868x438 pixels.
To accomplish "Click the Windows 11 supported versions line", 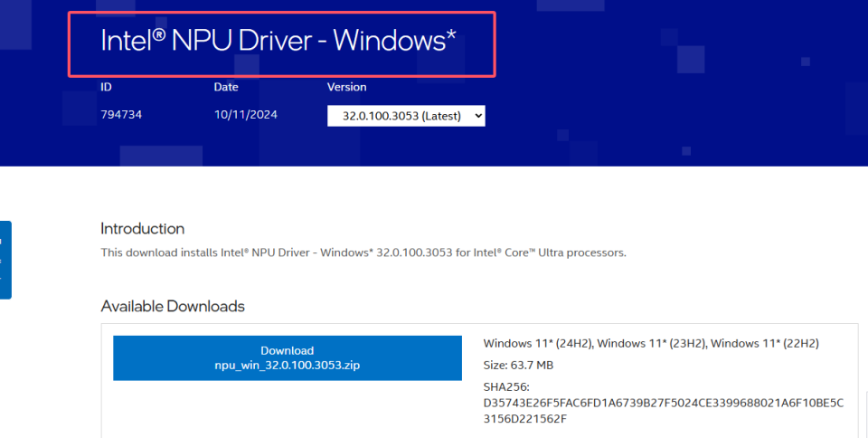I will tap(651, 343).
